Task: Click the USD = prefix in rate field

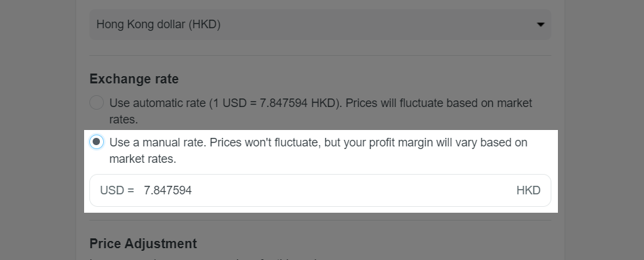Action: click(117, 190)
